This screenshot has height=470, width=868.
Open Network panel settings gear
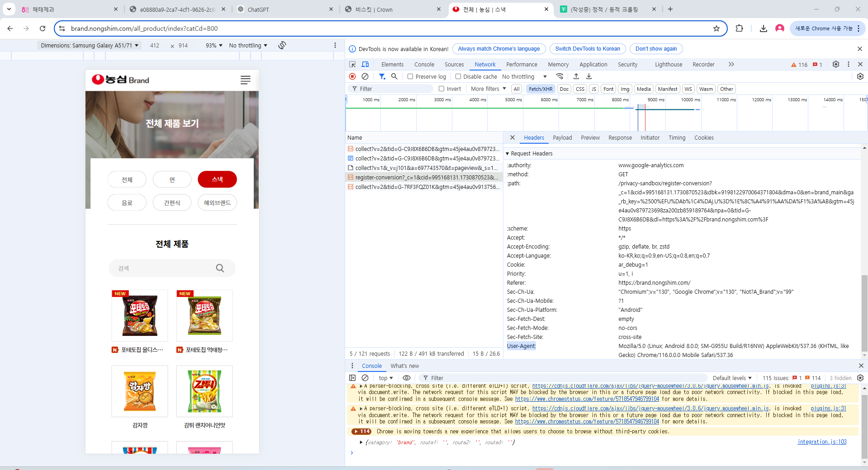(x=860, y=76)
